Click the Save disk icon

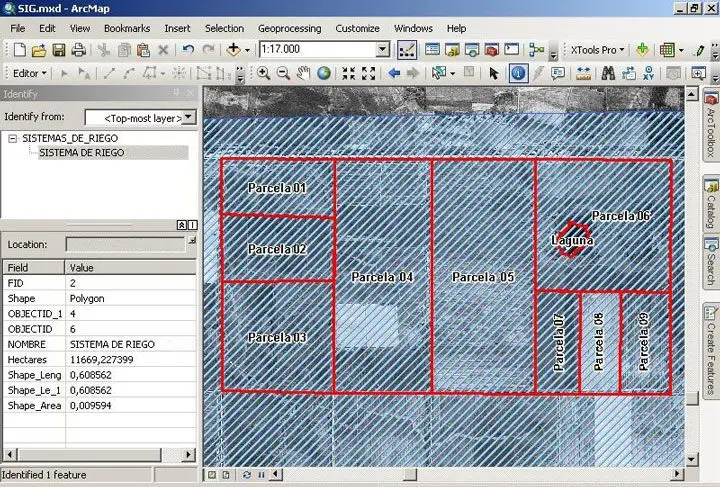[x=59, y=49]
